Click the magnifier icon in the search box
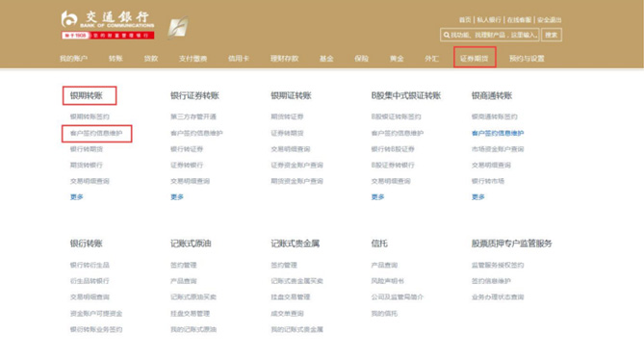The image size is (644, 360). pos(446,35)
